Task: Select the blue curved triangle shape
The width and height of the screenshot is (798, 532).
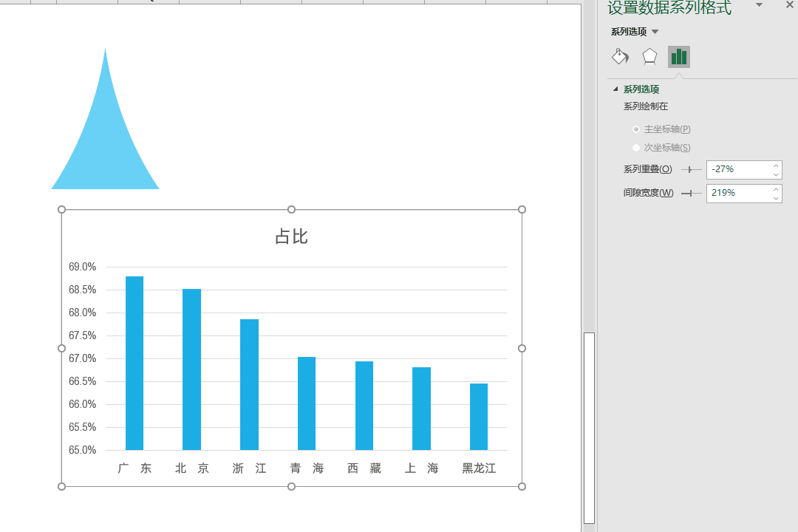Action: coord(106,148)
